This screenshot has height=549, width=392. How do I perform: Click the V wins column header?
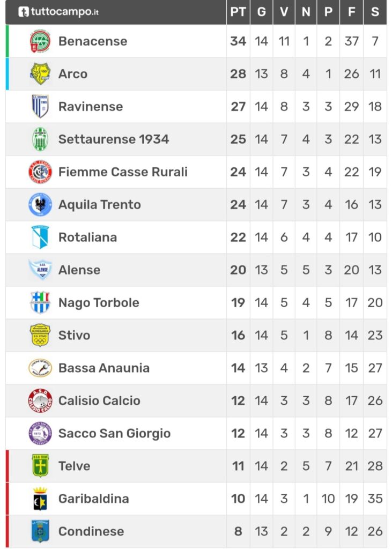(284, 12)
